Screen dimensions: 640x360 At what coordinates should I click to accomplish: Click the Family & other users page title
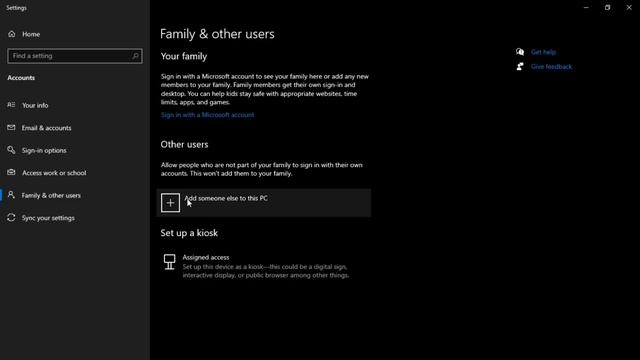[217, 34]
